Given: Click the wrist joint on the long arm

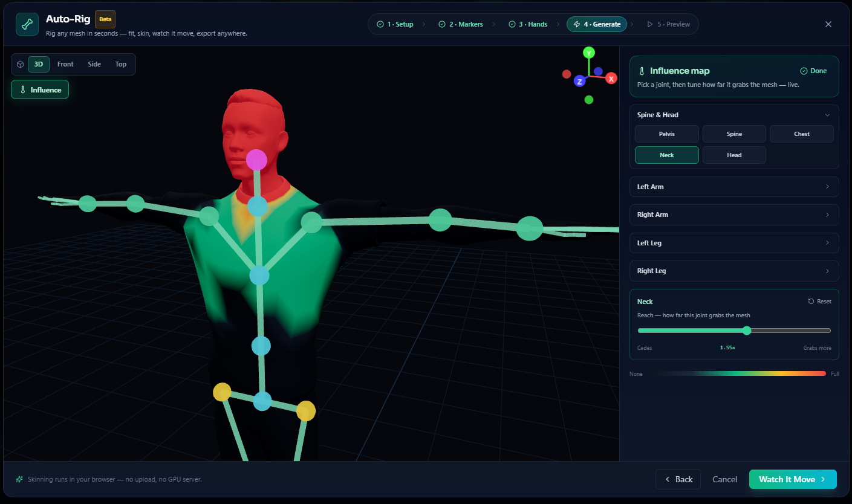Looking at the screenshot, I should point(530,228).
